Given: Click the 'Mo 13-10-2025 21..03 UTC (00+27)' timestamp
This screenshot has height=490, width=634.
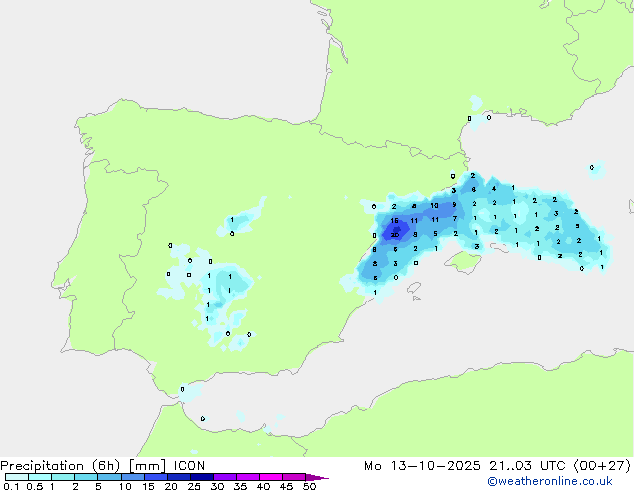Looking at the screenshot, I should coord(497,466).
